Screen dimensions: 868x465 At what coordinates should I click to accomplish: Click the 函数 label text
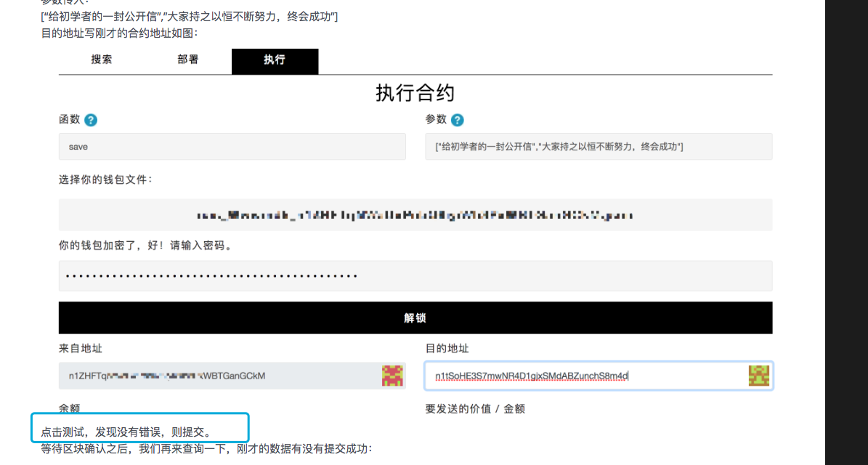click(x=70, y=120)
